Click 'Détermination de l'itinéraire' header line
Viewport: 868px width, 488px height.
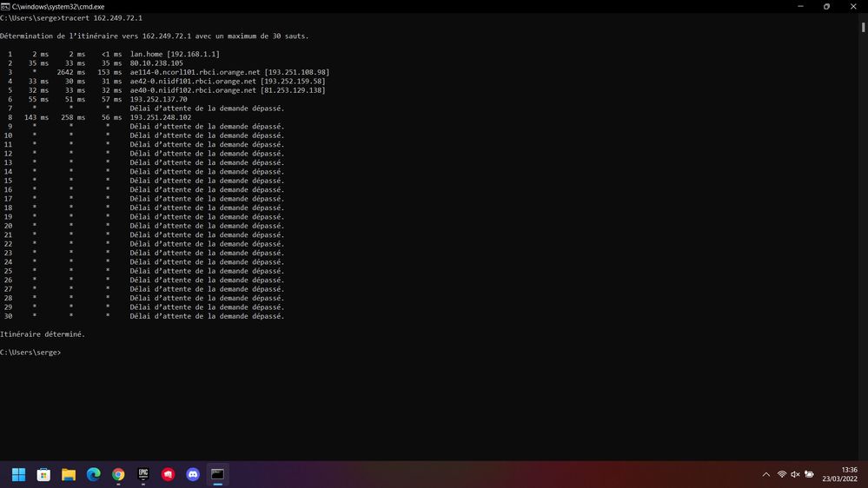155,36
